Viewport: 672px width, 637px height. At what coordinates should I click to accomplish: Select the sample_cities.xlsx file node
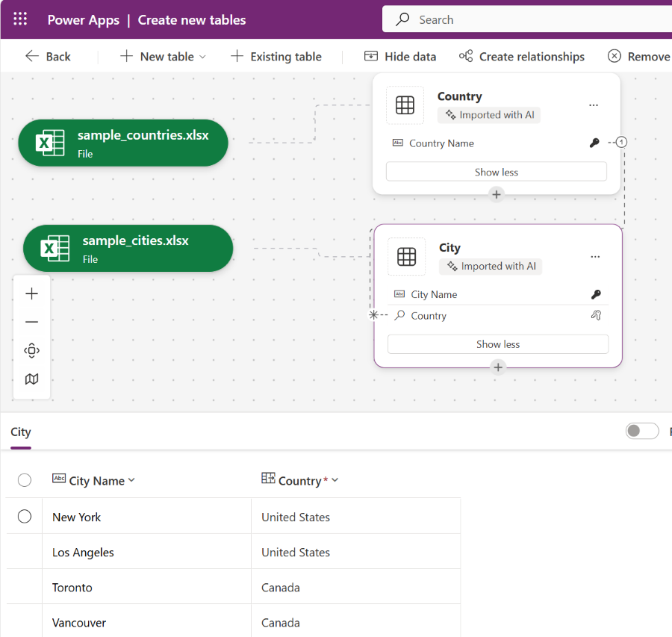point(128,249)
